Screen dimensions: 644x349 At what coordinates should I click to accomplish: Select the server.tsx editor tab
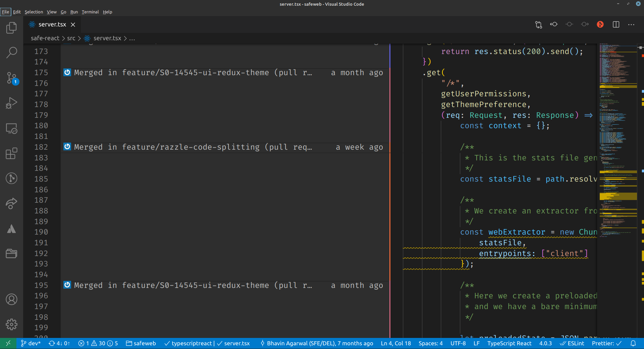52,24
